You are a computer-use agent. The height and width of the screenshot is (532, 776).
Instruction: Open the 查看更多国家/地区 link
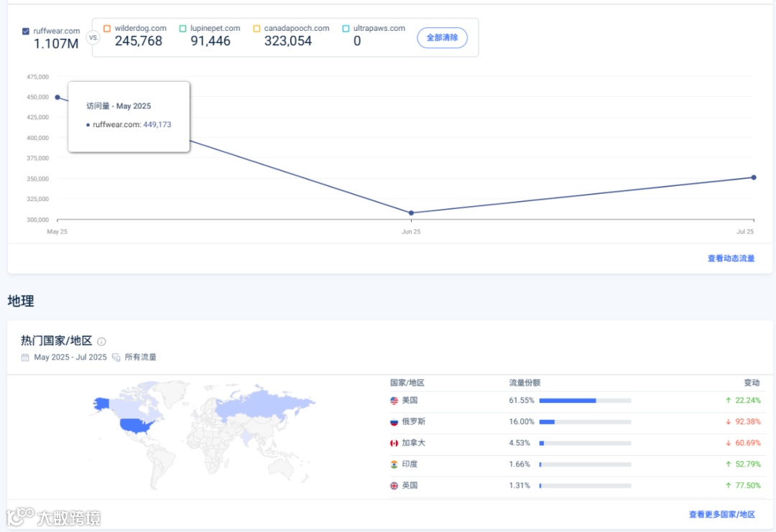(722, 514)
